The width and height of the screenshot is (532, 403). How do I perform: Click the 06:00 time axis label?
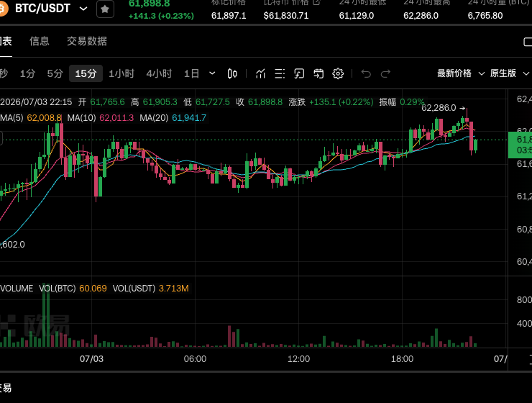point(195,359)
